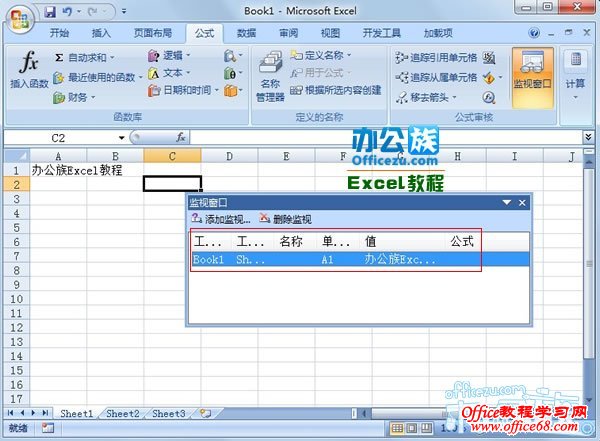Trace Dependents for the cell
This screenshot has height=441, width=600.
click(x=436, y=78)
